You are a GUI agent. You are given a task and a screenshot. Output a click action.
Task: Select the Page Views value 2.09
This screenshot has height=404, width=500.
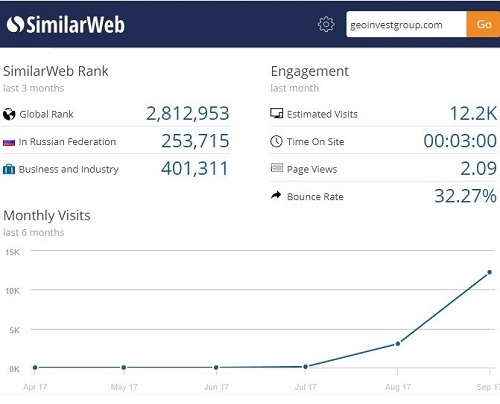tap(478, 168)
